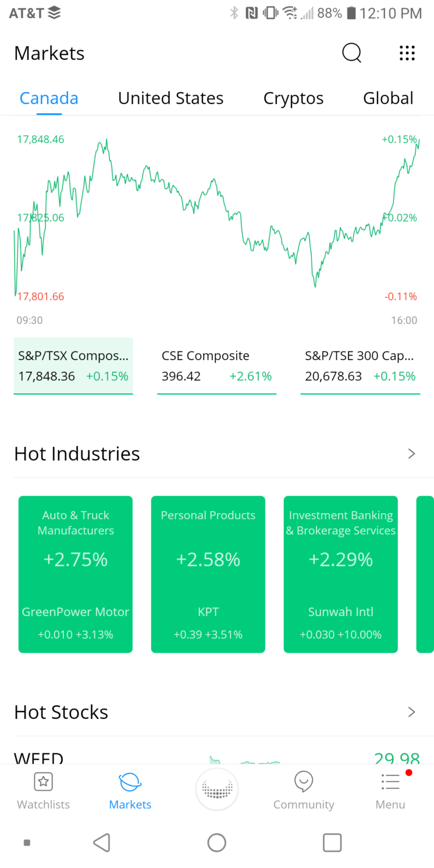Open the Personal Products industry card

point(208,574)
